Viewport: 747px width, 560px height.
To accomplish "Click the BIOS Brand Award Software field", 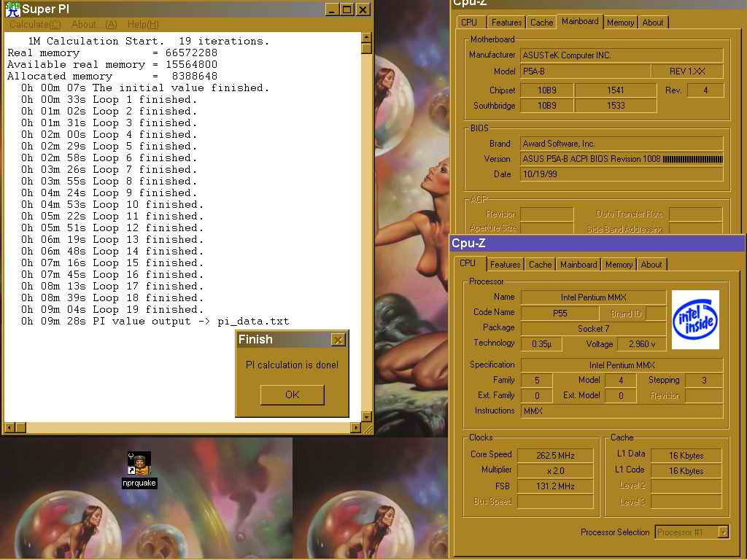I will 622,144.
